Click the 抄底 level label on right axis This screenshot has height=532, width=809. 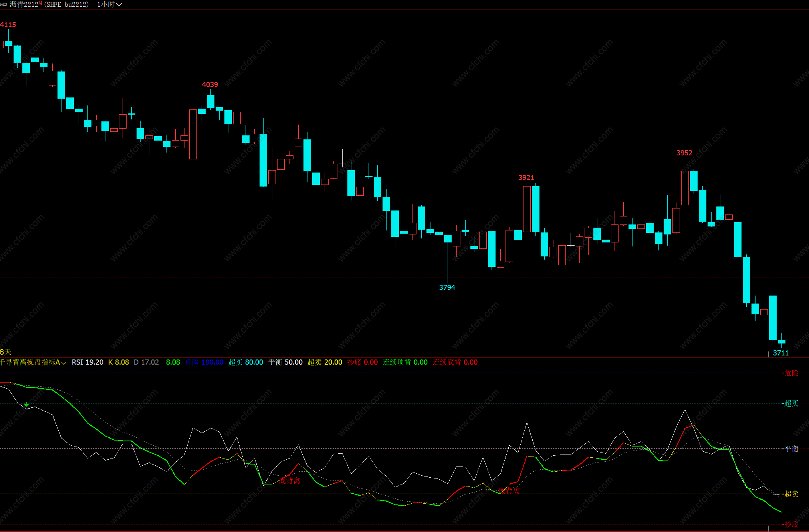click(x=791, y=524)
